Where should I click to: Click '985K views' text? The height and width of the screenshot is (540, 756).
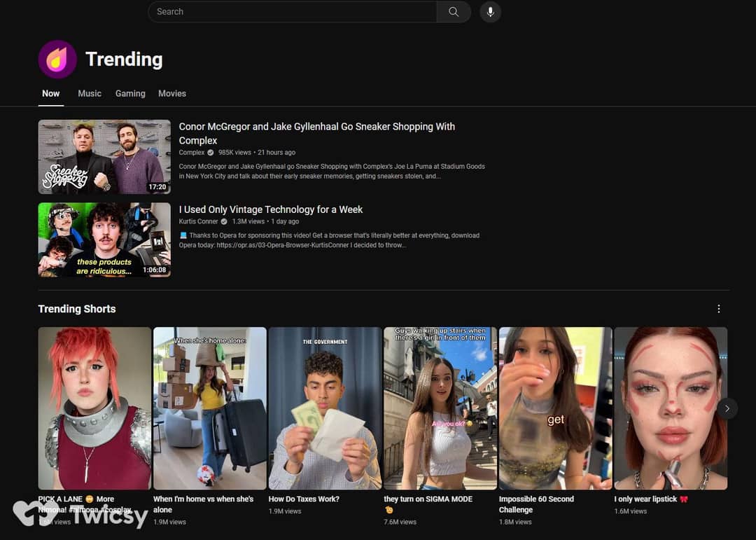234,153
